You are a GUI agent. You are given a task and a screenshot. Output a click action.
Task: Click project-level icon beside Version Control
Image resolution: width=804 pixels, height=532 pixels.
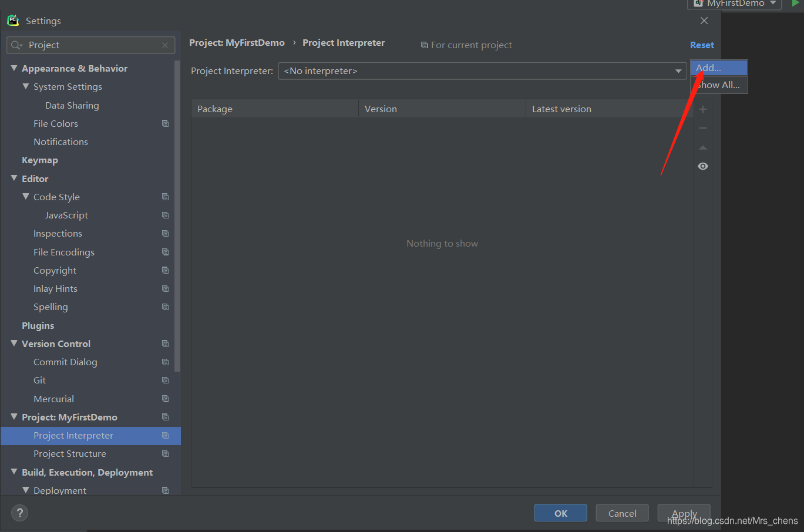(165, 344)
